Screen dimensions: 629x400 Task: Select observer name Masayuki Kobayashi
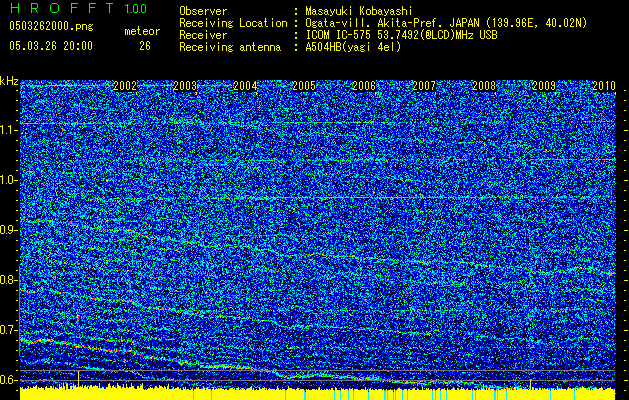pos(359,11)
